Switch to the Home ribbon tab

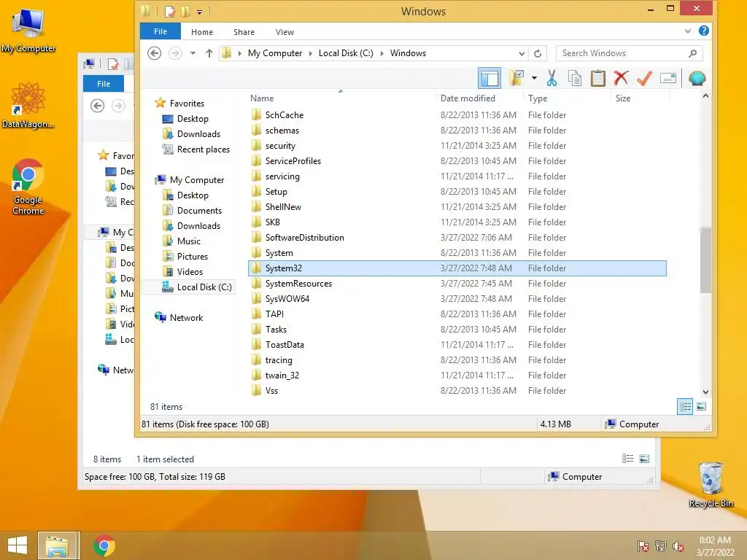[x=202, y=32]
